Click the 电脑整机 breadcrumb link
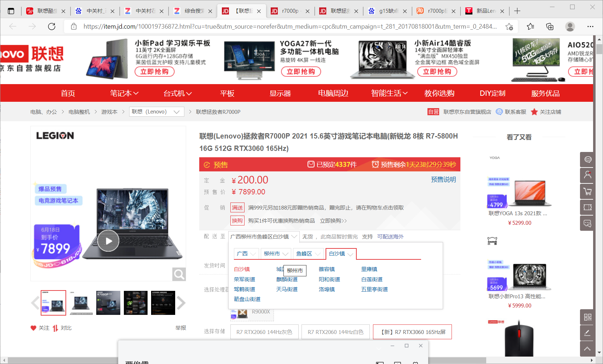 (79, 112)
